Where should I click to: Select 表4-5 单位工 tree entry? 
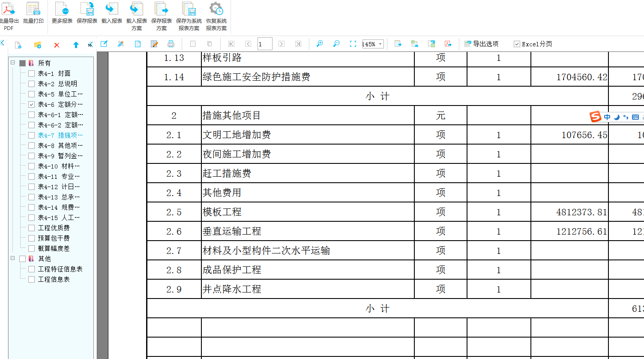click(x=60, y=94)
